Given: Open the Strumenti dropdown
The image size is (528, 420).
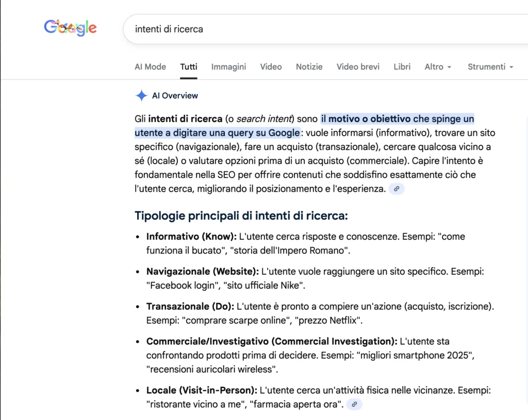Looking at the screenshot, I should click(490, 66).
